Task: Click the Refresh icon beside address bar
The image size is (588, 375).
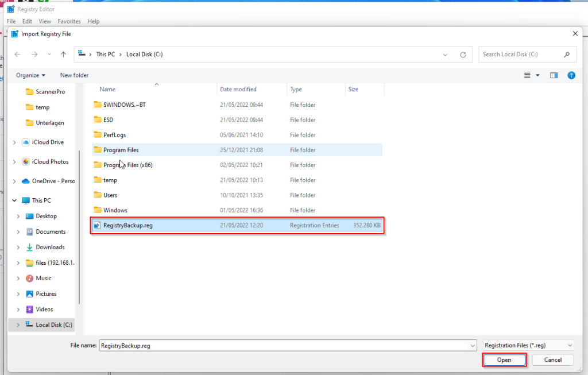Action: pos(463,55)
